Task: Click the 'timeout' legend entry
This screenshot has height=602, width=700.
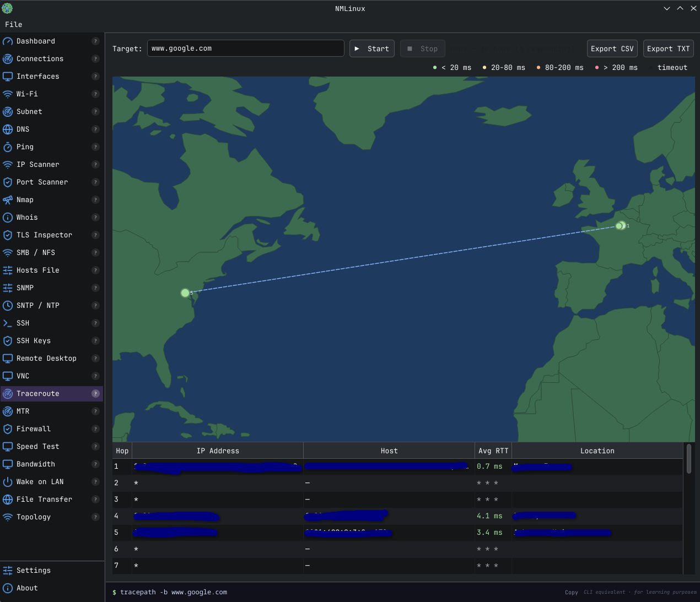Action: coord(669,68)
